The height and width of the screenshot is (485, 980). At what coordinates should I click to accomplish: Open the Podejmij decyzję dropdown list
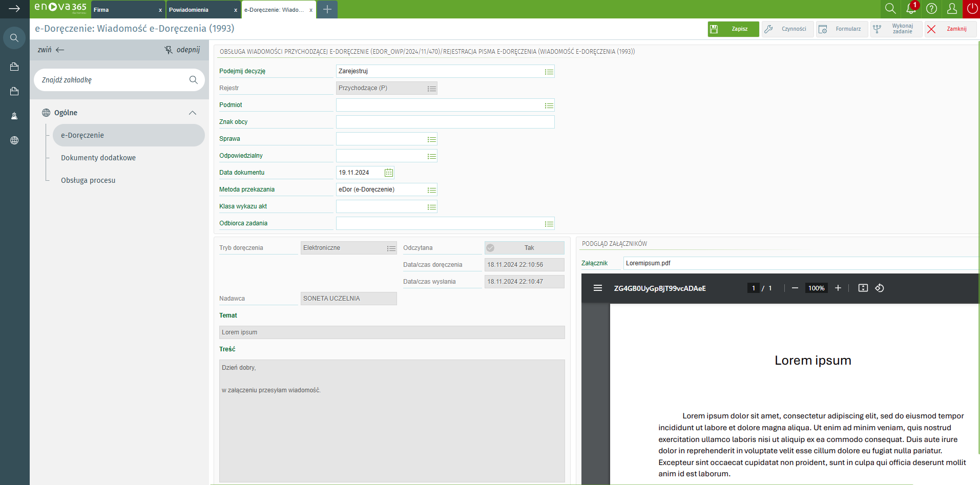(x=549, y=72)
